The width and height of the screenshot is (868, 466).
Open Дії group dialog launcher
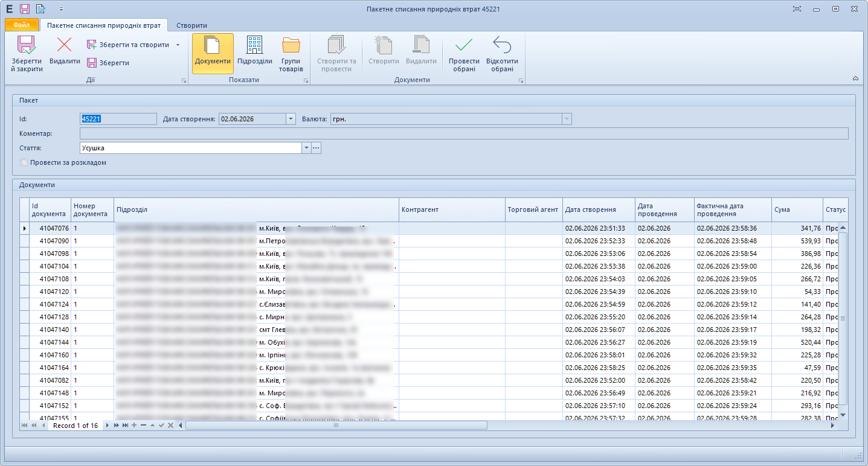point(184,80)
